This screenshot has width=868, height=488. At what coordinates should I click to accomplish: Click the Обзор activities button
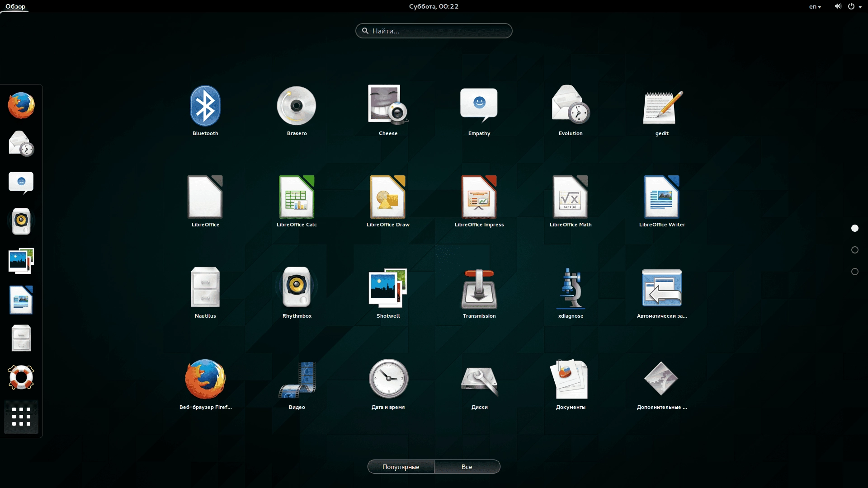[15, 6]
